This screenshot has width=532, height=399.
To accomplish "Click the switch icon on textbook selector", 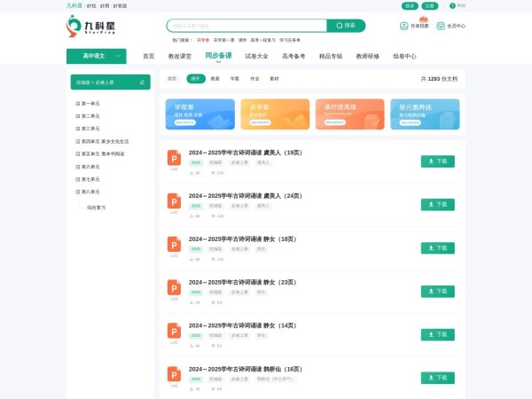I will click(x=142, y=82).
